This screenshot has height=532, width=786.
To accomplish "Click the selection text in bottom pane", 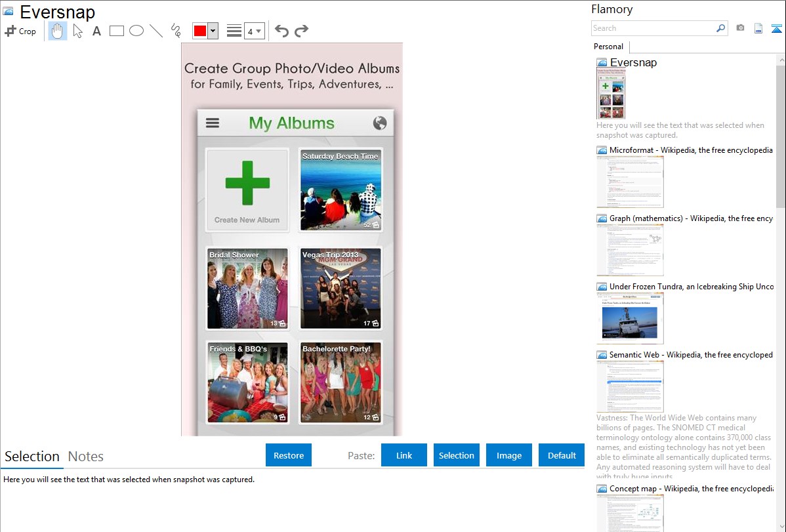I will point(129,480).
